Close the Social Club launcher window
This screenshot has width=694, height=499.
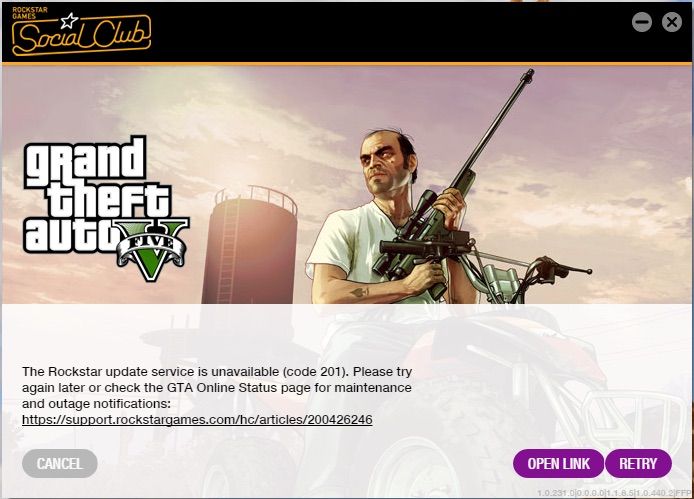tap(672, 22)
